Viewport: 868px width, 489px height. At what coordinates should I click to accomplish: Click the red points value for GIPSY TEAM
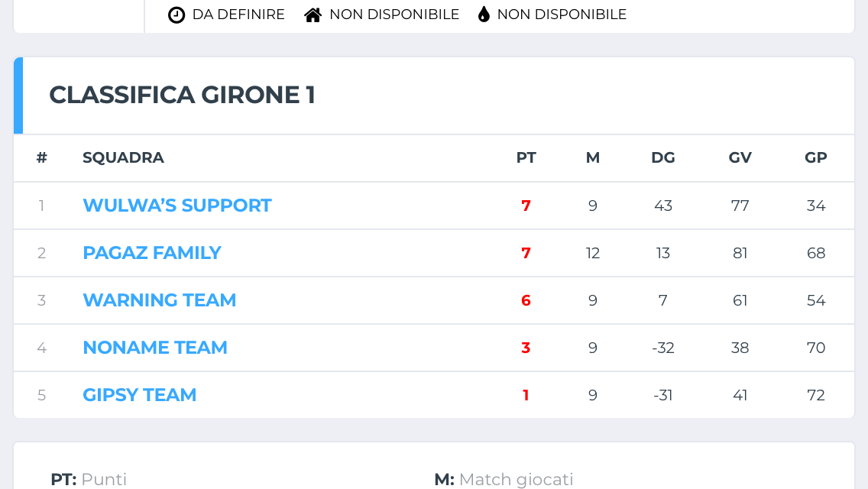coord(526,395)
